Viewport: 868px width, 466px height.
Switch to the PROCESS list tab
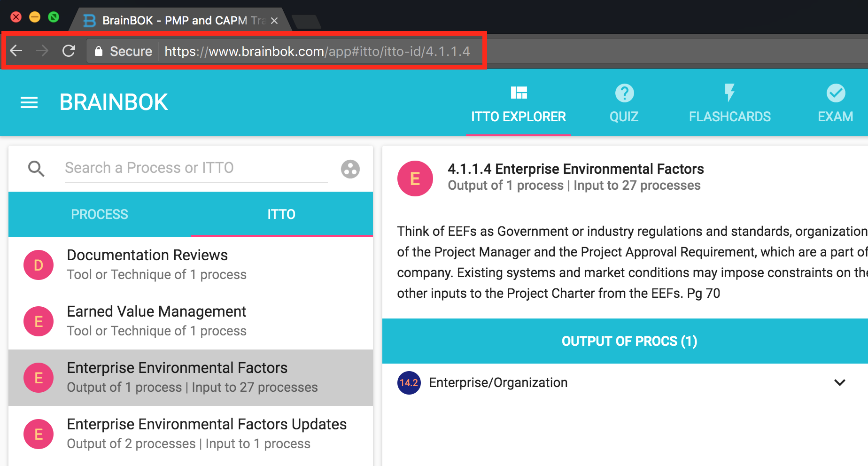click(x=100, y=214)
